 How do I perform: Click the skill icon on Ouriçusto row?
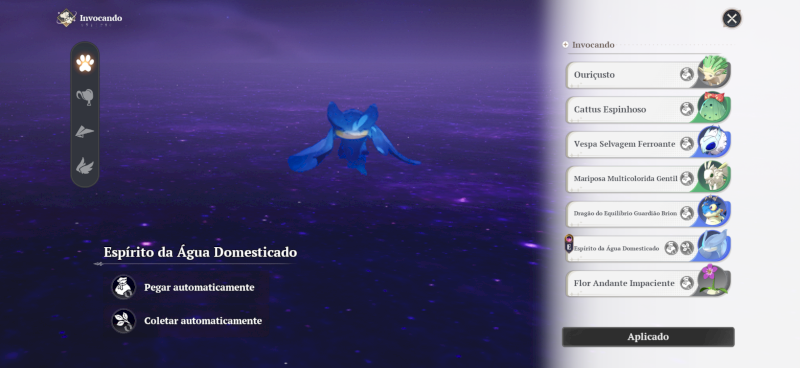tap(687, 75)
